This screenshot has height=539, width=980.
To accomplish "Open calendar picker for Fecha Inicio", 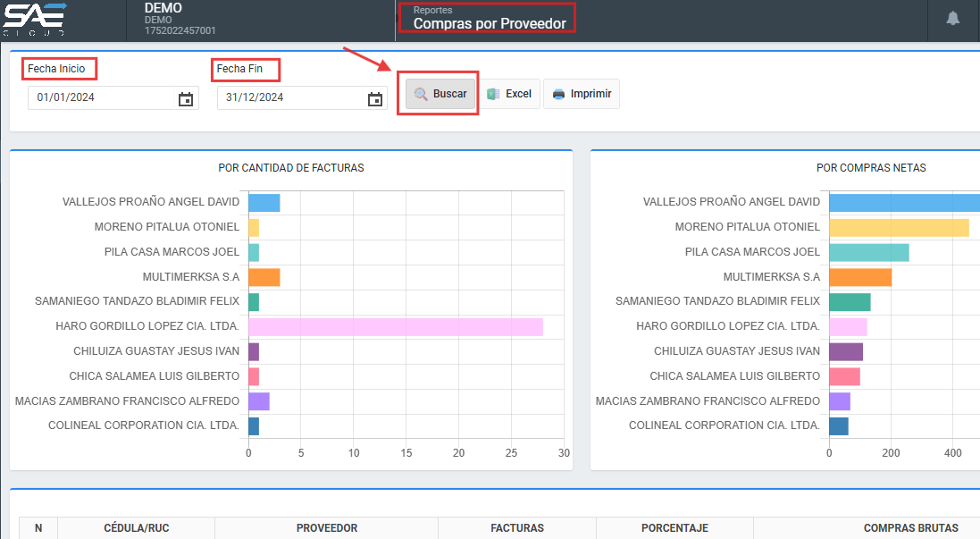I will coord(186,98).
